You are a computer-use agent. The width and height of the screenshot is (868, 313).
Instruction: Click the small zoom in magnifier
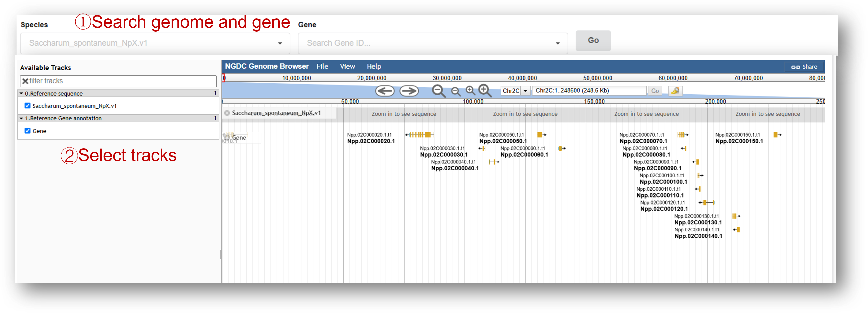click(470, 90)
